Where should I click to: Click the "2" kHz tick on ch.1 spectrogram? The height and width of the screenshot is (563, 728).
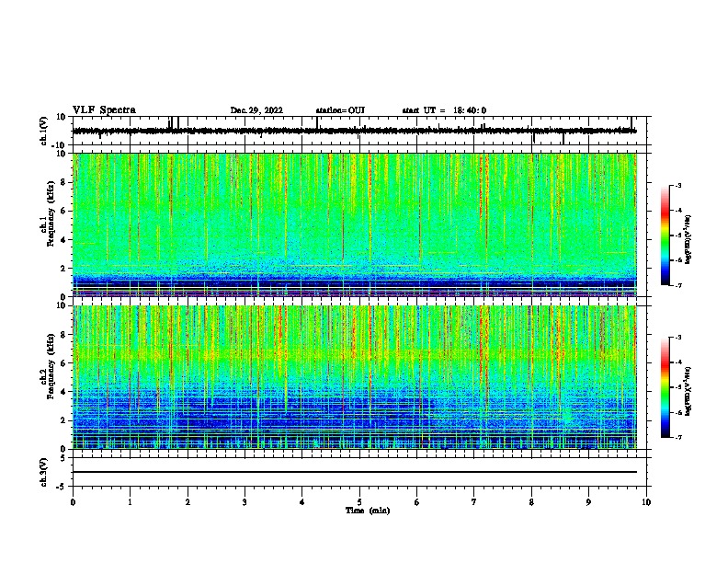[x=63, y=268]
